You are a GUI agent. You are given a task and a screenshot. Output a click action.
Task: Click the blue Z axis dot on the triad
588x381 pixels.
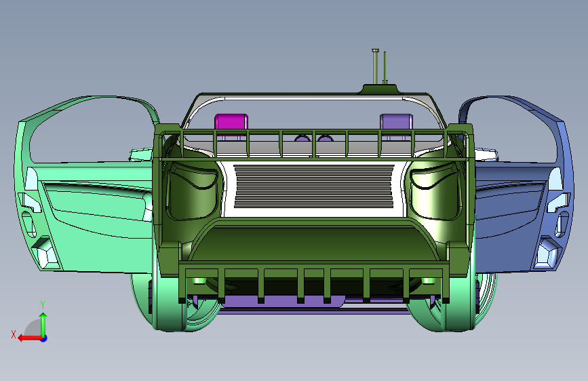44,338
